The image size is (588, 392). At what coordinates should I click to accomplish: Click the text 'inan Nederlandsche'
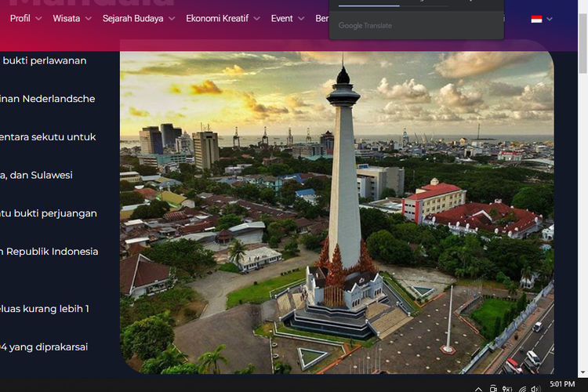pos(47,99)
